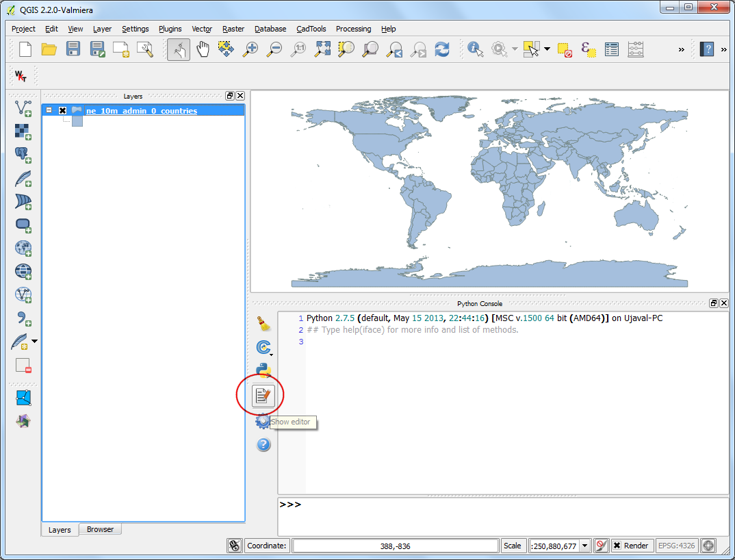Undock the Python Console panel
The height and width of the screenshot is (560, 735).
click(x=713, y=303)
